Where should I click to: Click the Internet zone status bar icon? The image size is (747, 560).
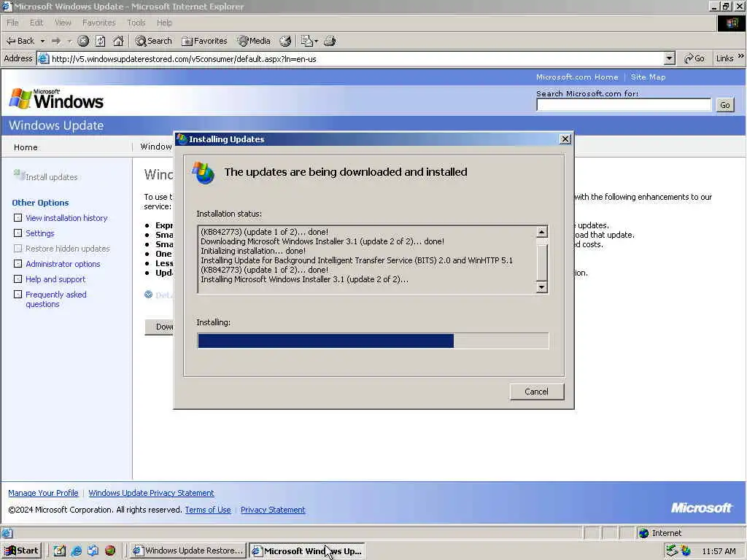[643, 533]
